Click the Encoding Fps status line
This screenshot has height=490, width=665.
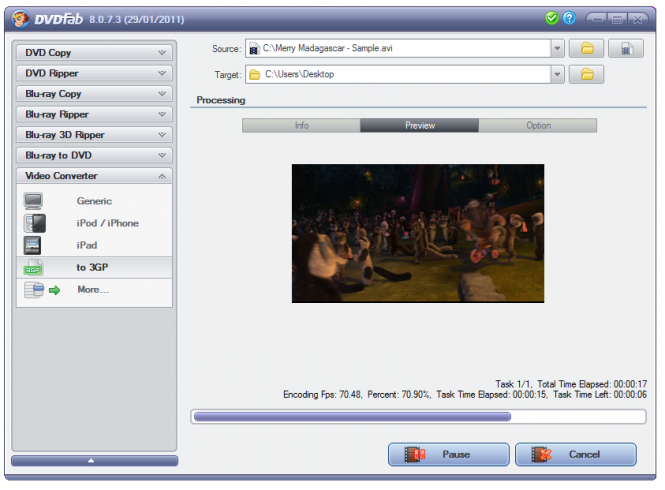click(x=465, y=395)
